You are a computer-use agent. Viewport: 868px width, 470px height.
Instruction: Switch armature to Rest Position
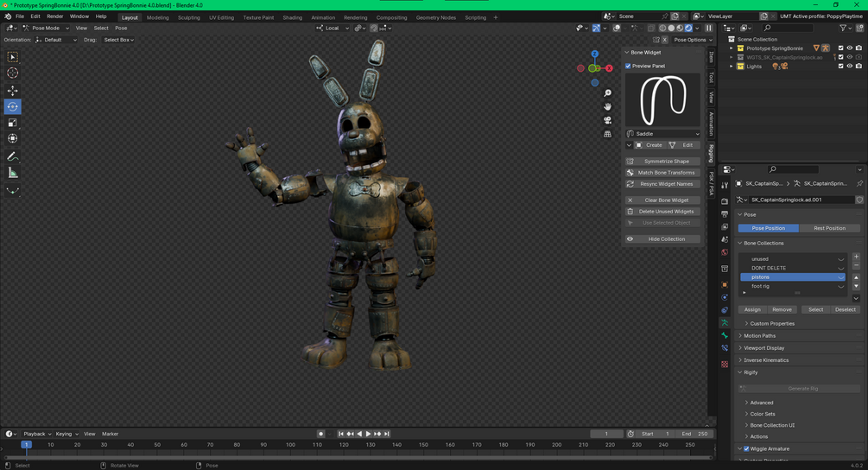pos(829,228)
